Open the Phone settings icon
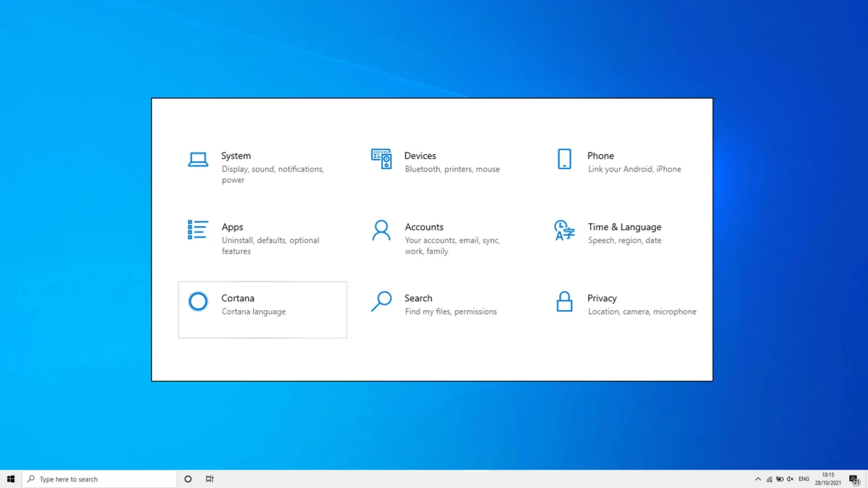Screen dimensions: 868x488 click(564, 159)
